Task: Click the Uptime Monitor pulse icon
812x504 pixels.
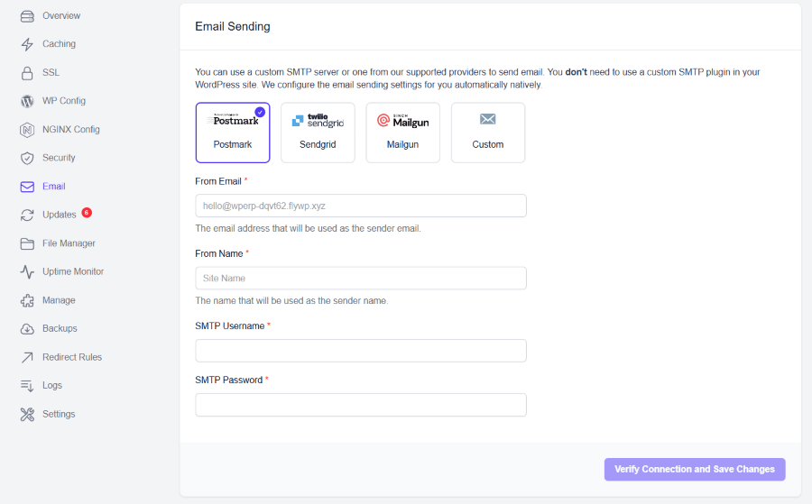Action: click(27, 272)
